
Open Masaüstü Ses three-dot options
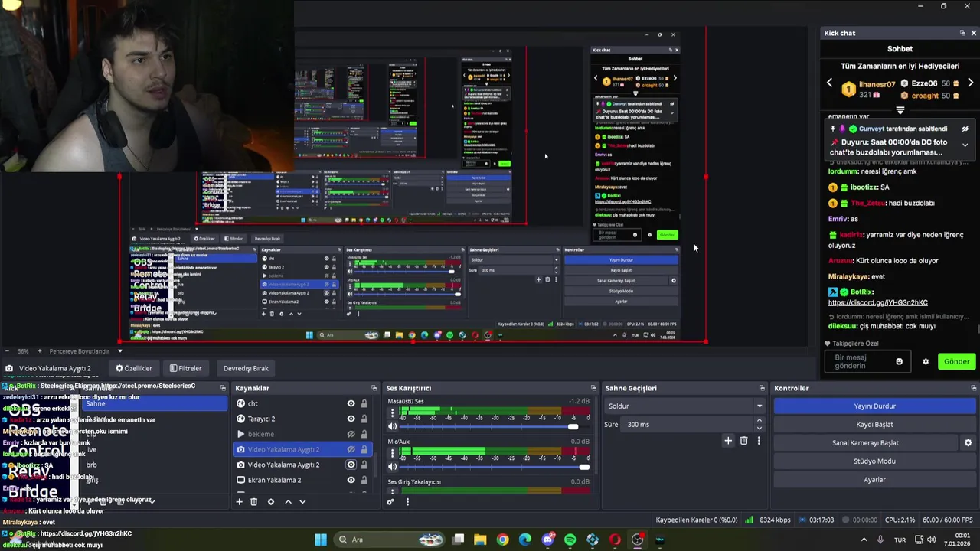(393, 412)
